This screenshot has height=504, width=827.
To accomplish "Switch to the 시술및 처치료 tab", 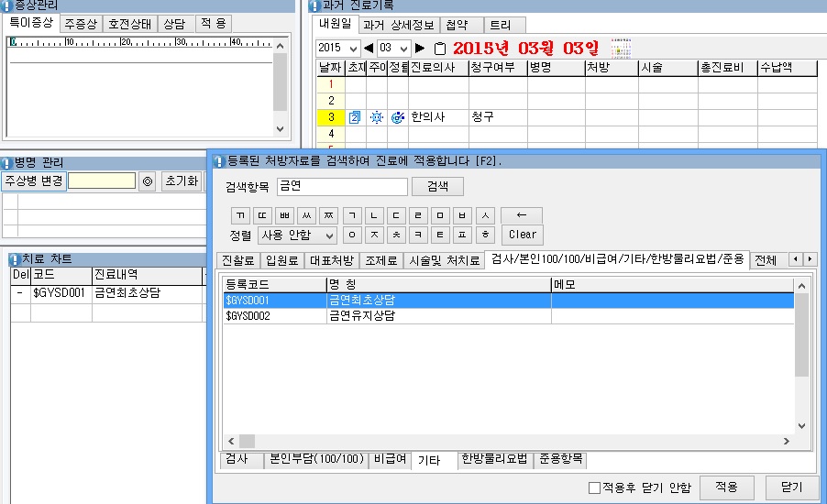I will (x=445, y=260).
